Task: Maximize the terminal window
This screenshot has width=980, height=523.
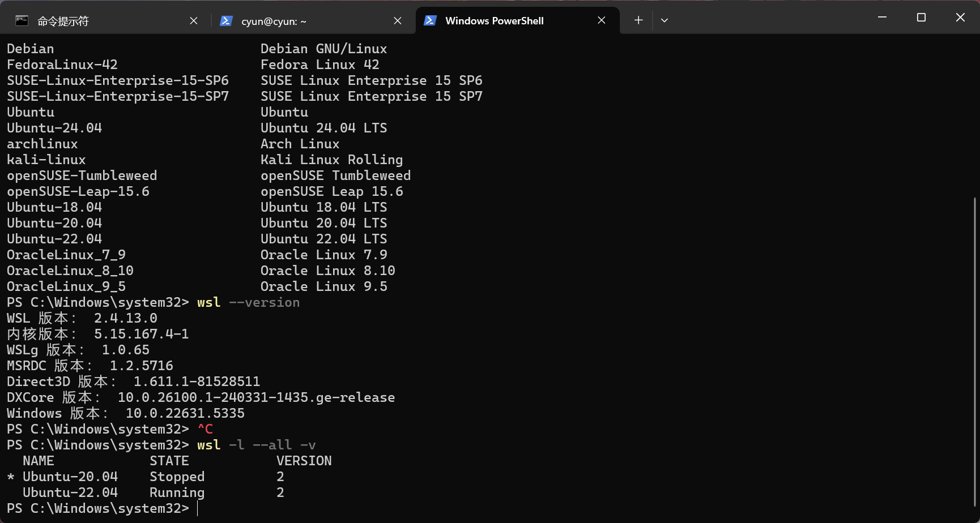Action: (x=921, y=18)
